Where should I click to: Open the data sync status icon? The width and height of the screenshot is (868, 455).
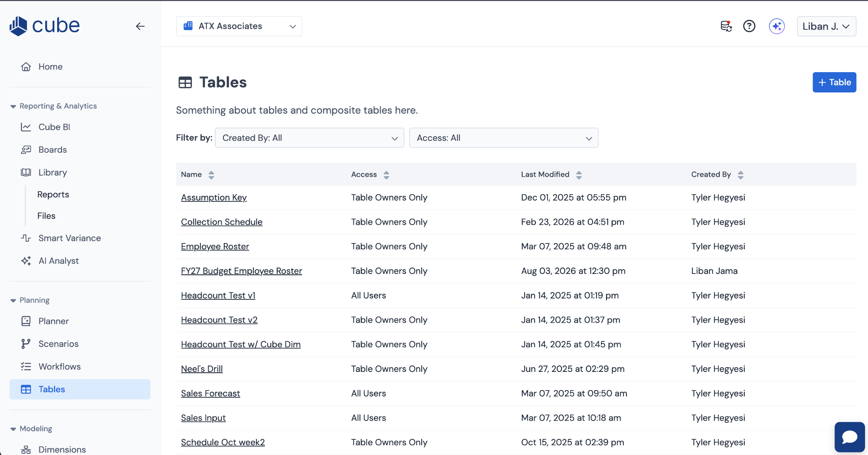[726, 26]
